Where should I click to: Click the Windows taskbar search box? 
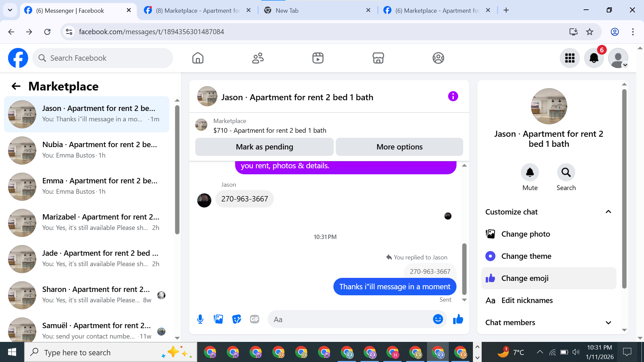point(111,352)
